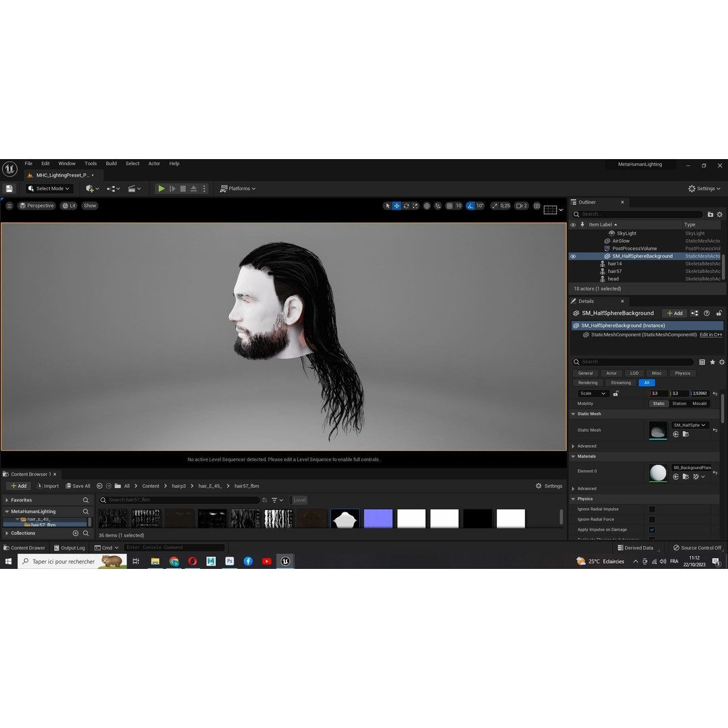The width and height of the screenshot is (728, 728).
Task: Toggle visibility of SM_HalfSphereBackground in Outliner
Action: [573, 256]
